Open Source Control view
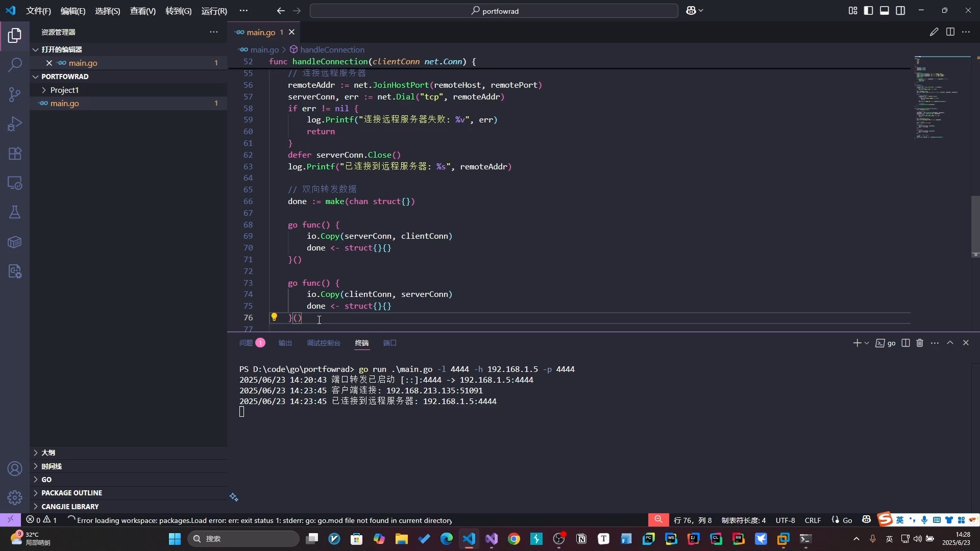The height and width of the screenshot is (551, 980). [15, 94]
